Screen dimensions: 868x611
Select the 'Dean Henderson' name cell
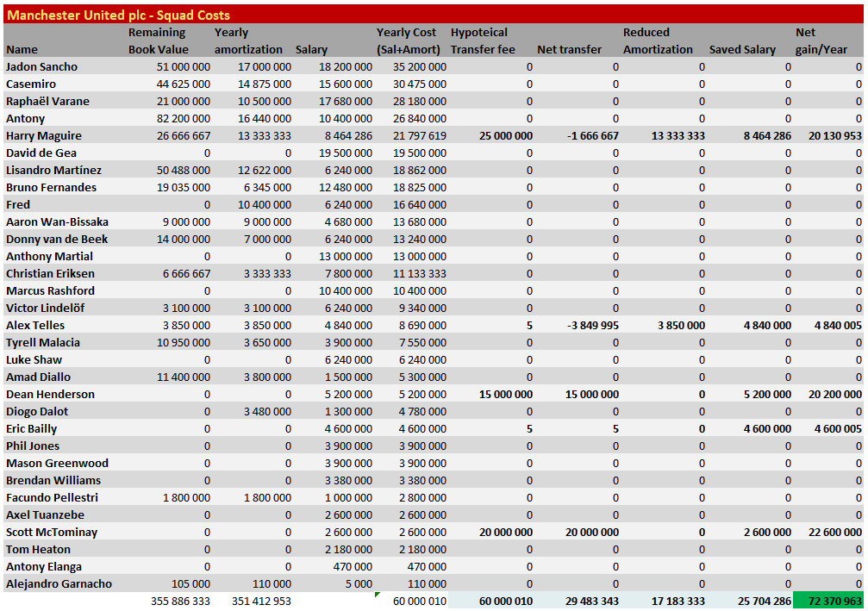50,394
